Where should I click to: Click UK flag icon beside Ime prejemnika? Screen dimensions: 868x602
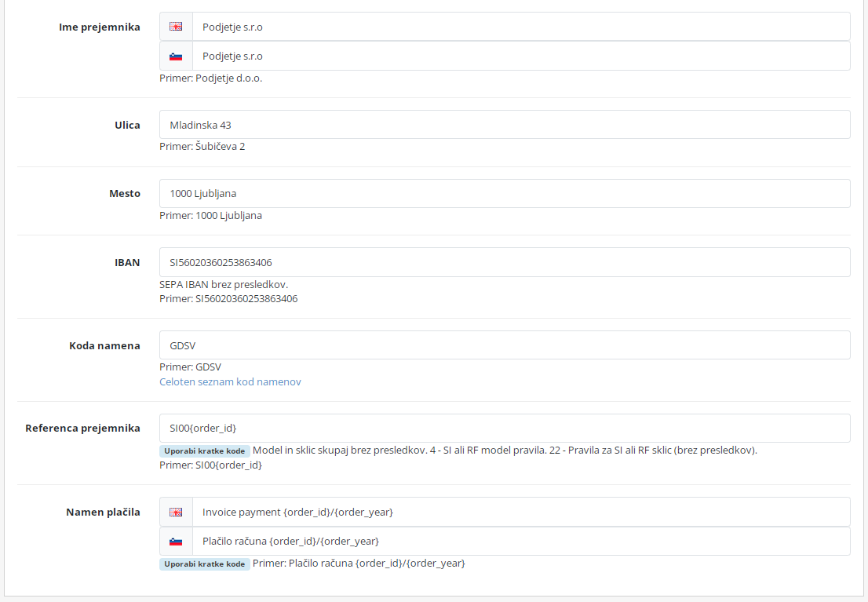(x=176, y=27)
